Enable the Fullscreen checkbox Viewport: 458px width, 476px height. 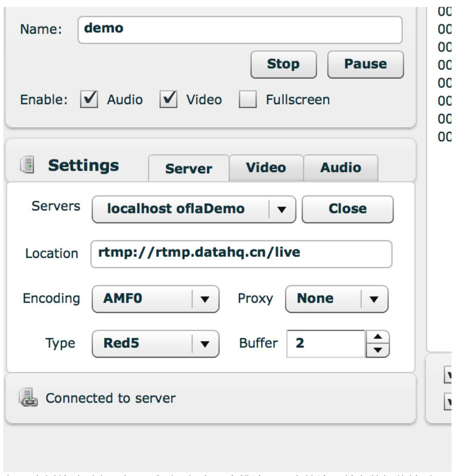pyautogui.click(x=248, y=99)
